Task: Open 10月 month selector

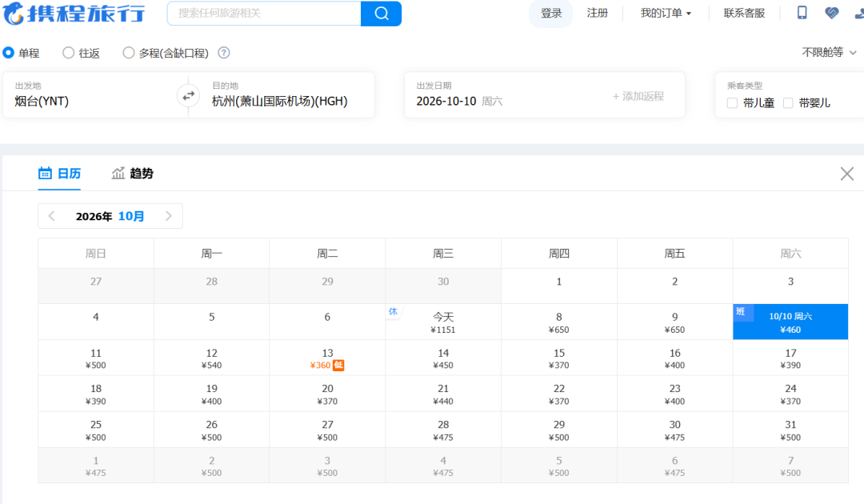Action: [x=131, y=217]
